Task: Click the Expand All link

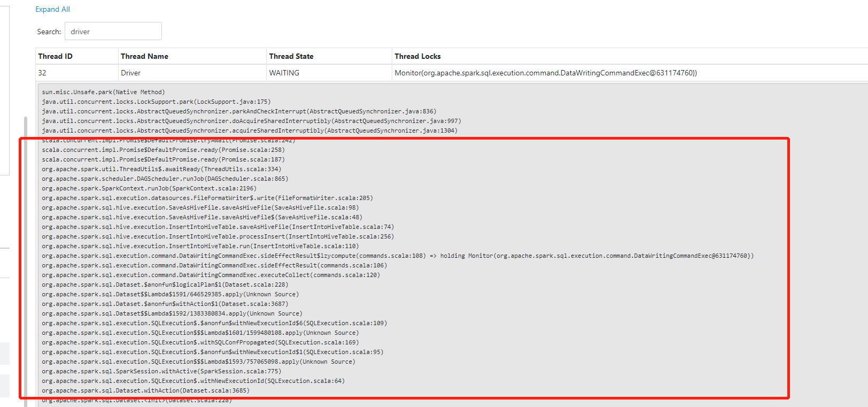Action: 52,9
